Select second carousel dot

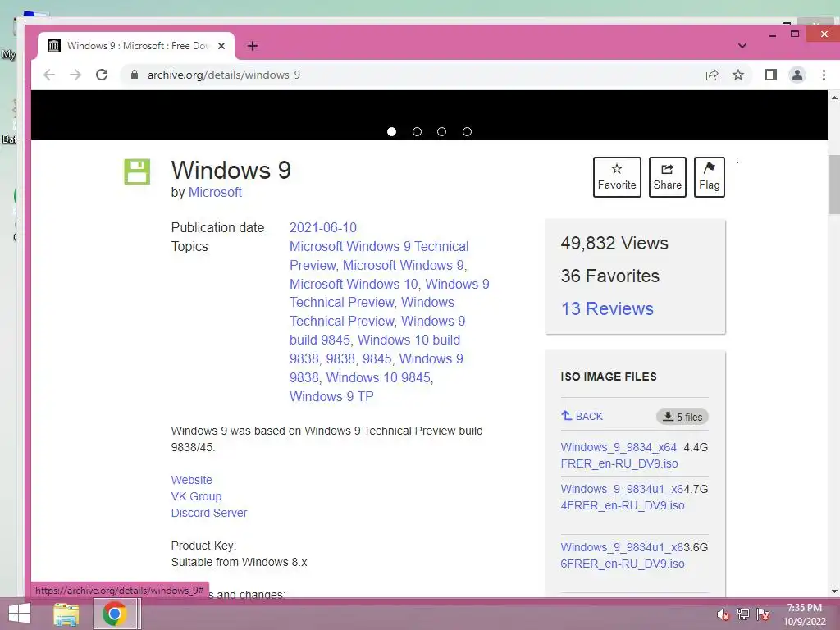pyautogui.click(x=417, y=132)
